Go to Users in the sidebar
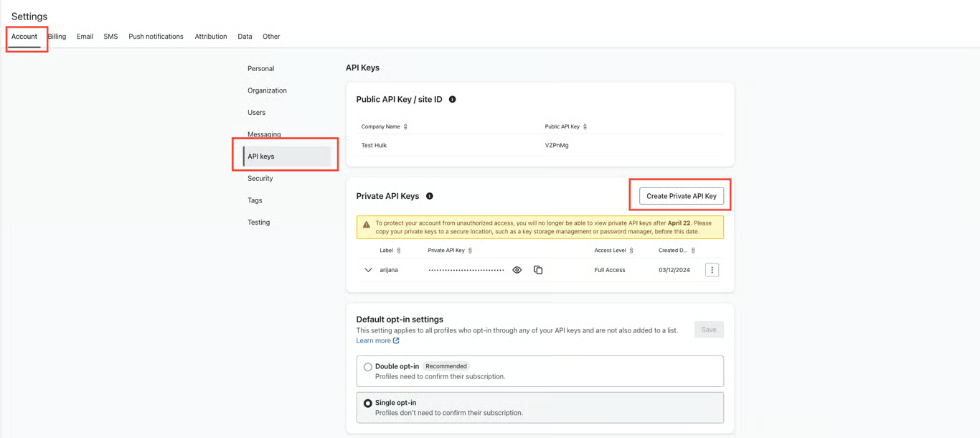The height and width of the screenshot is (438, 980). tap(256, 113)
